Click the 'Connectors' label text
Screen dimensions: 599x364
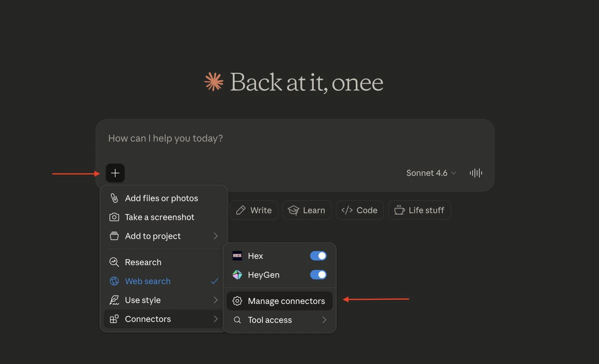tap(148, 319)
